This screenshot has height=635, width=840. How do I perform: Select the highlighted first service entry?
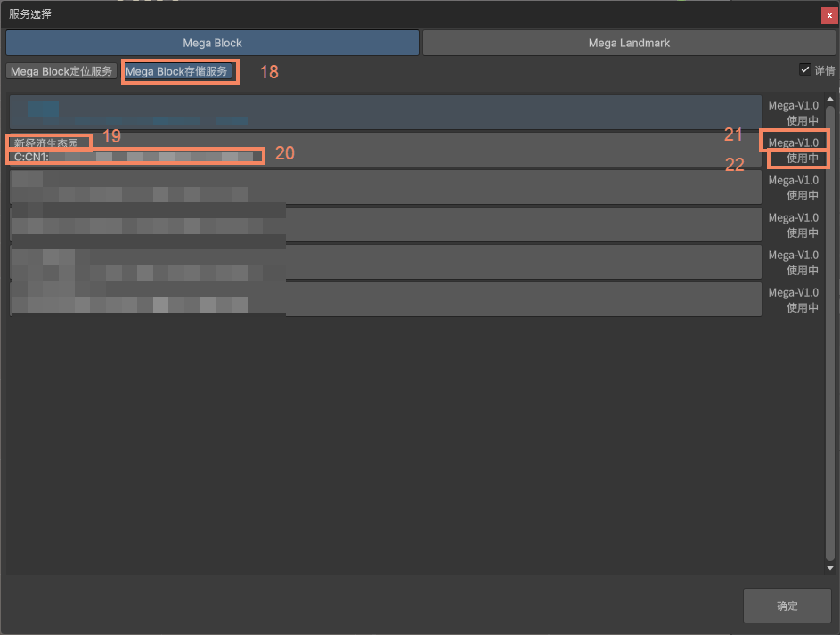383,112
